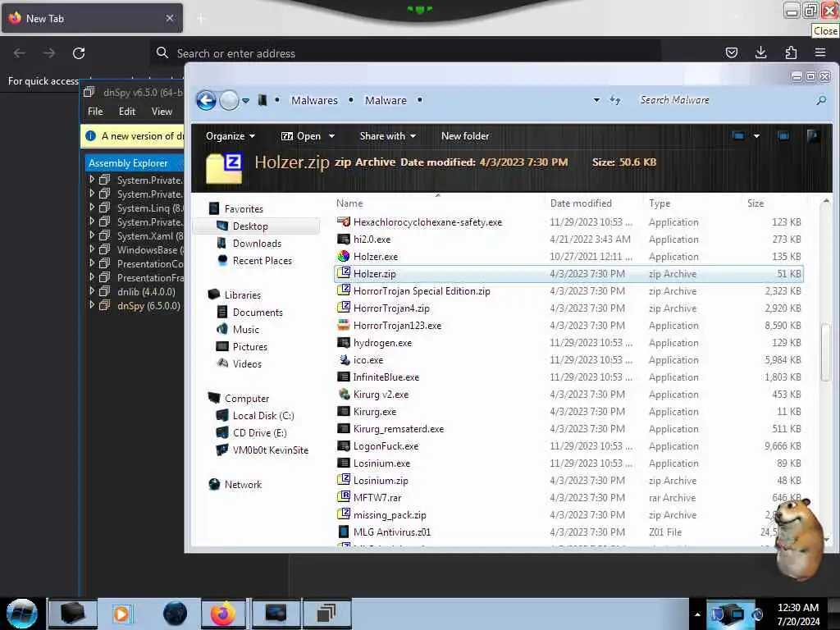
Task: Click the New folder button
Action: click(x=465, y=136)
